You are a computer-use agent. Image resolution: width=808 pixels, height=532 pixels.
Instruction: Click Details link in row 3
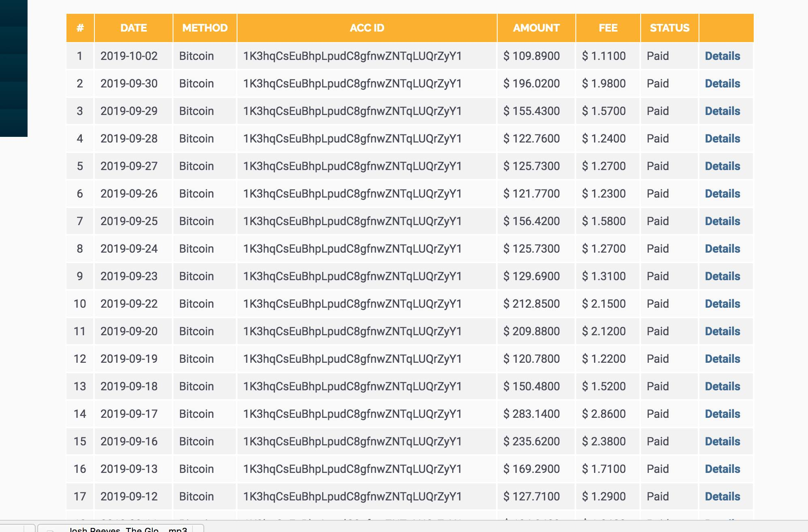pos(722,111)
